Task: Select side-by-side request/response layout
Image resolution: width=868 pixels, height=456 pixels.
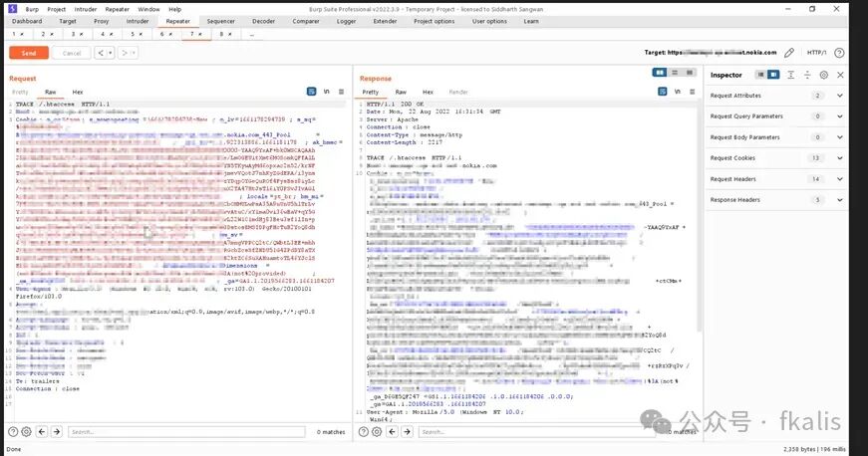Action: [x=660, y=73]
